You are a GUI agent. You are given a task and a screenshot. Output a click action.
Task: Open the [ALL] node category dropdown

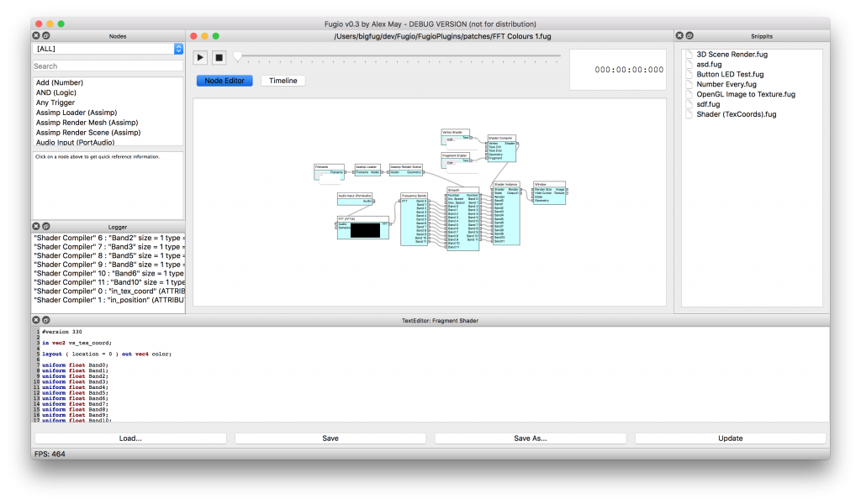coord(108,50)
